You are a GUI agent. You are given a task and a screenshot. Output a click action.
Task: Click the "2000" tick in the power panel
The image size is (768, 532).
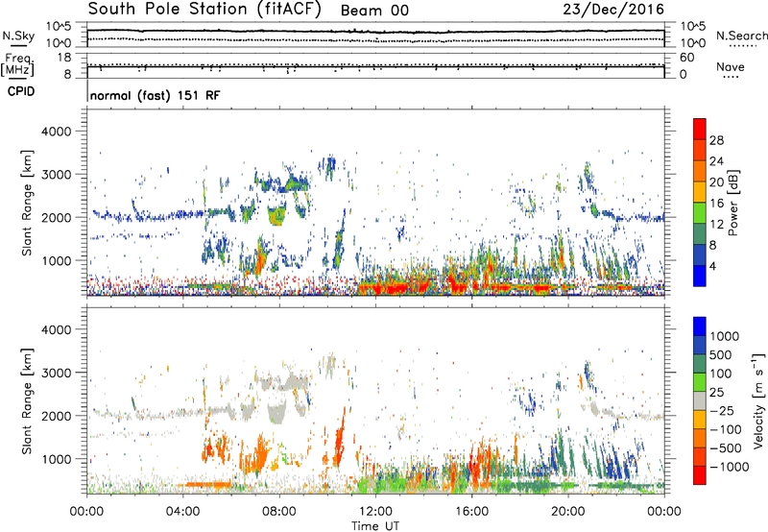point(56,217)
